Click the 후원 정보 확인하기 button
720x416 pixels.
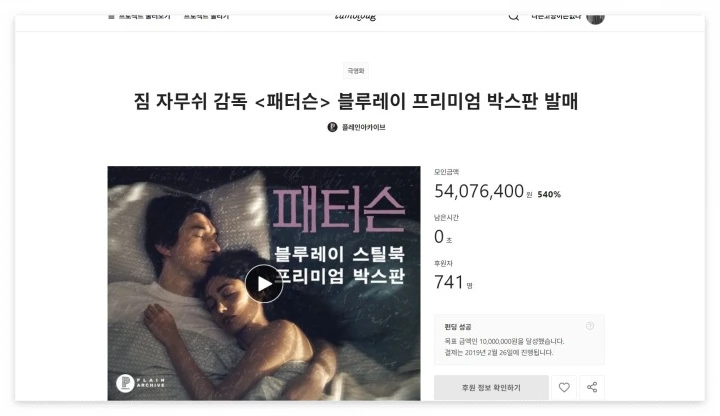491,388
